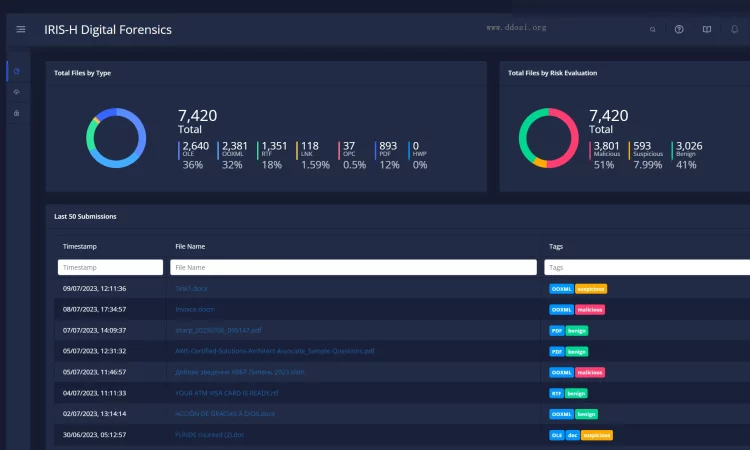Click the malicious tag on Invoice.docm row
The height and width of the screenshot is (450, 750).
coord(590,310)
